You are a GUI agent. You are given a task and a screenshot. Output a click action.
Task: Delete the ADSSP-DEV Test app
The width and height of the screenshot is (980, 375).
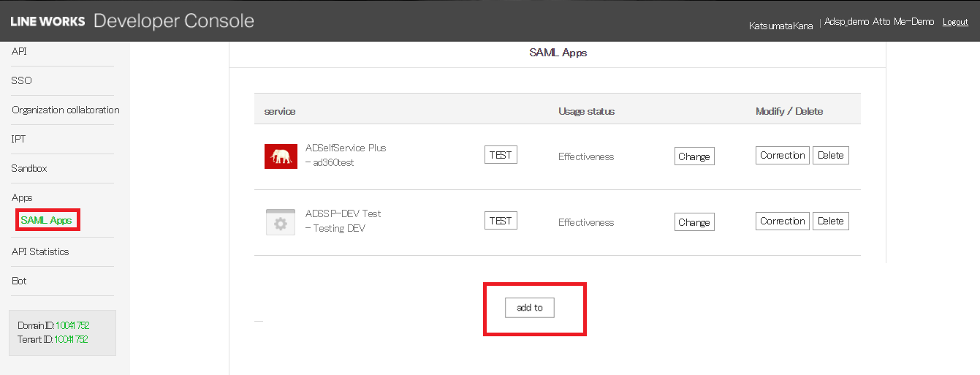(831, 221)
